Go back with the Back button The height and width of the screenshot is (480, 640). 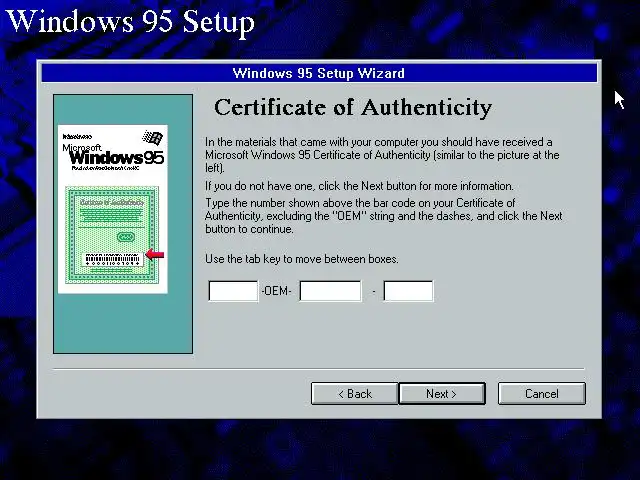pyautogui.click(x=354, y=393)
